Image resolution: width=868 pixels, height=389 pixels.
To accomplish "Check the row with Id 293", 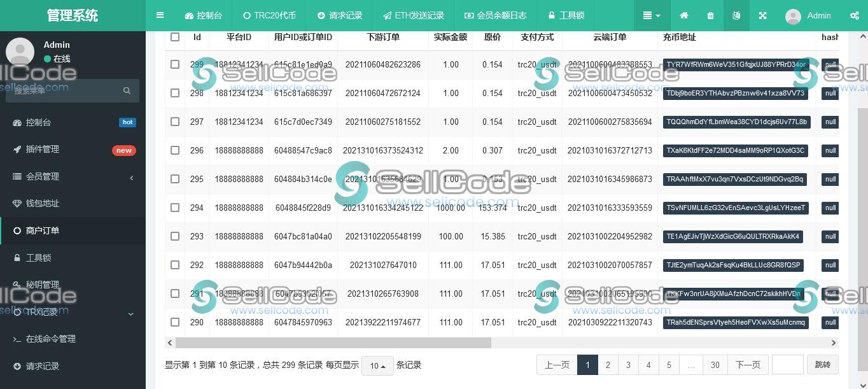I will point(175,236).
